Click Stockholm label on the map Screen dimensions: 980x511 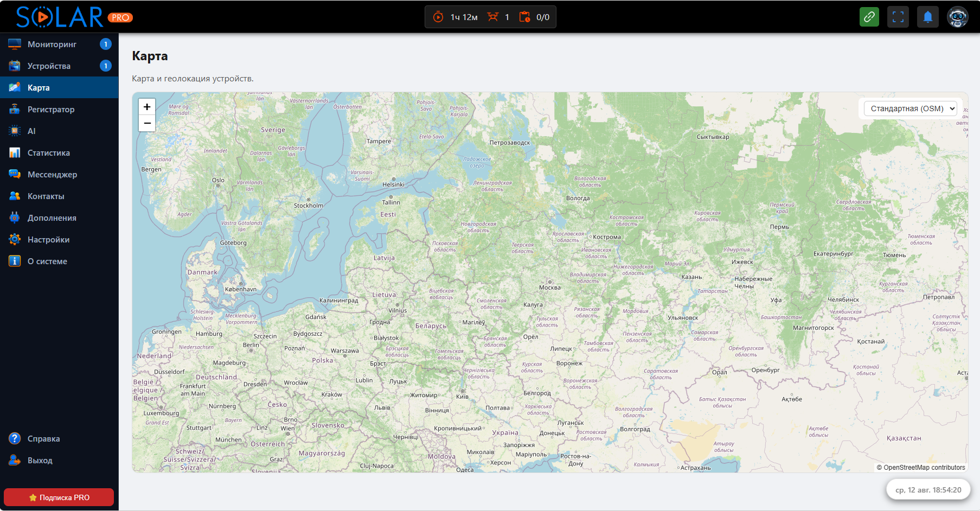[309, 206]
